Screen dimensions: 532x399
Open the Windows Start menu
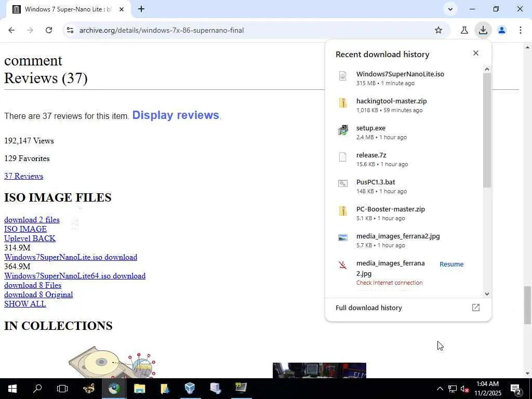(x=12, y=389)
